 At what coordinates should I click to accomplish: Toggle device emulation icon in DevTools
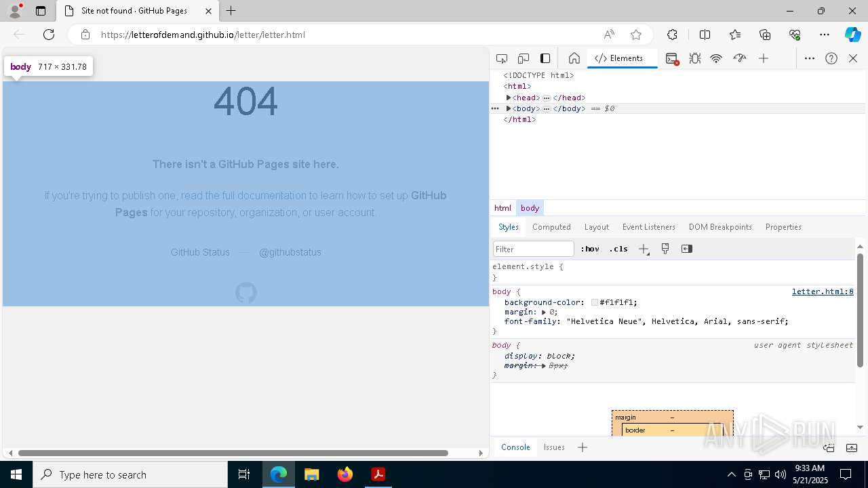coord(524,58)
